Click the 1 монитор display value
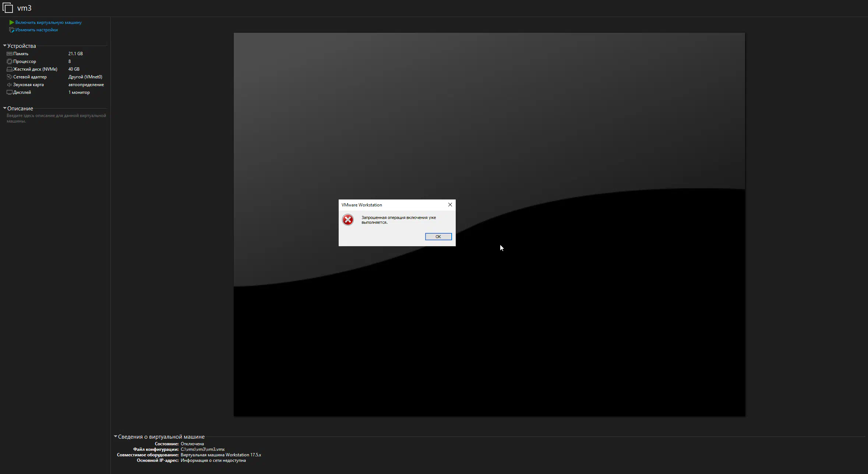Viewport: 868px width, 474px height. pyautogui.click(x=79, y=92)
